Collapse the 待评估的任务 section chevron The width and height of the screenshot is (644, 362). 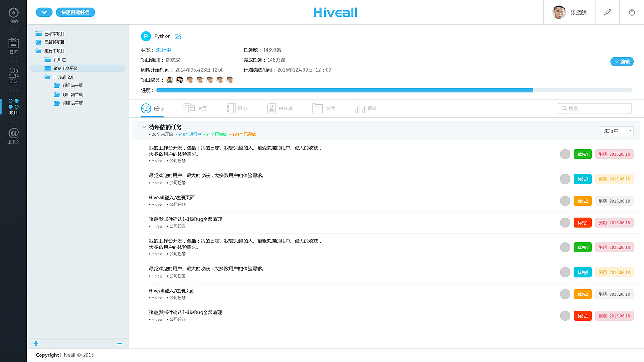(144, 127)
